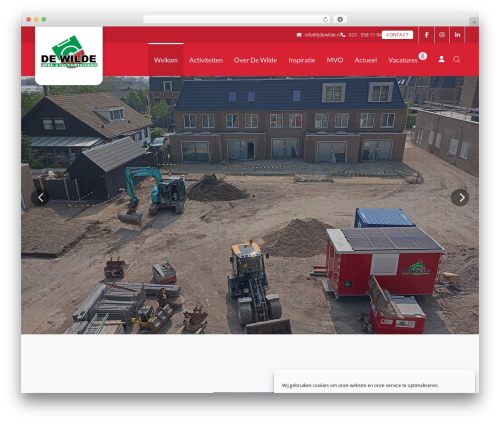The width and height of the screenshot is (500, 423).
Task: Click the phone handset icon
Action: 343,35
